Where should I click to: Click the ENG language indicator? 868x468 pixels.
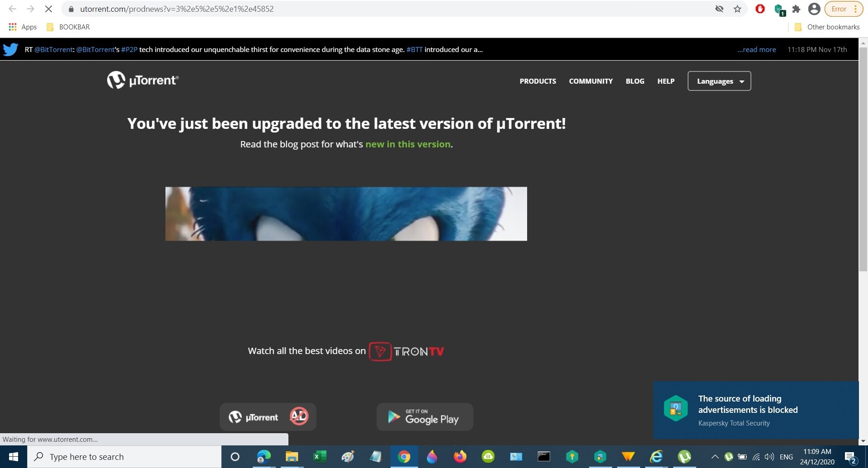pos(786,457)
